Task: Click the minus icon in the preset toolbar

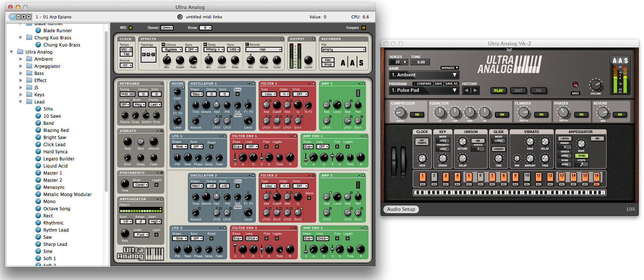Action: (18, 17)
